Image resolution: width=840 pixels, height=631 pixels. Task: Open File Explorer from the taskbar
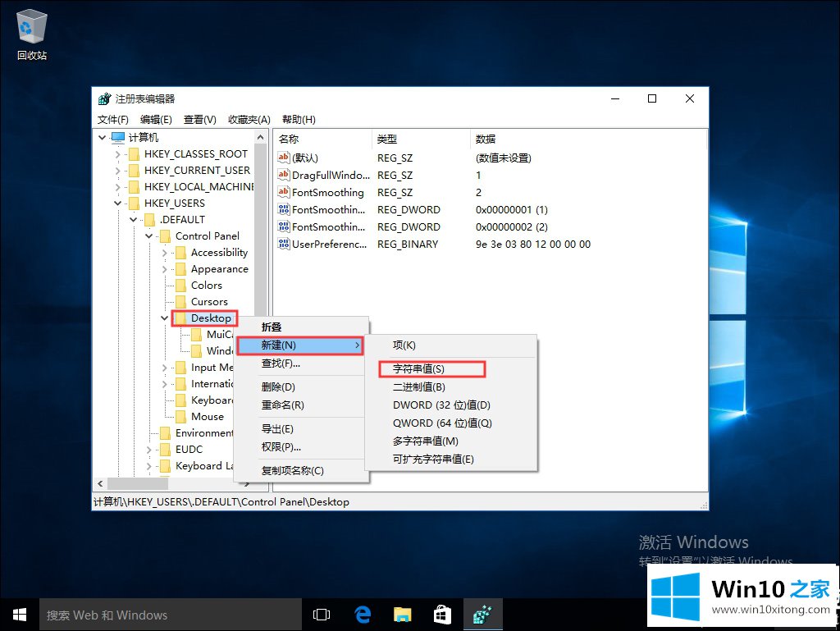click(x=402, y=615)
